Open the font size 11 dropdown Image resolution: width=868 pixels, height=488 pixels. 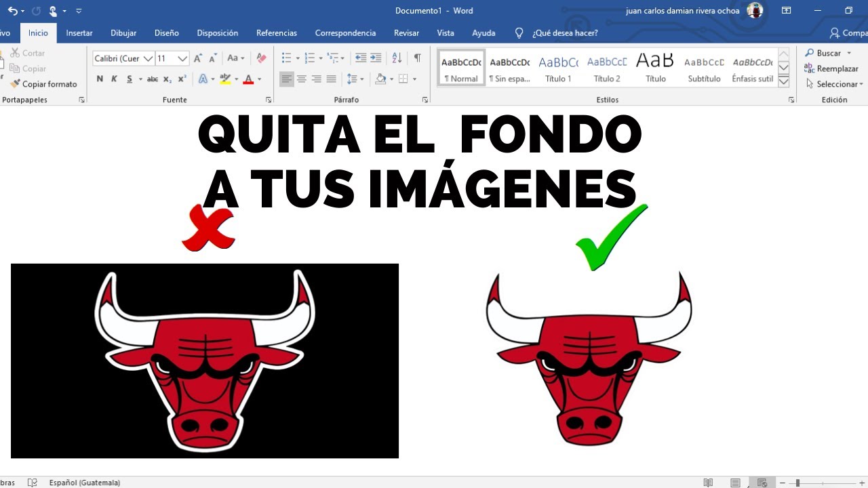(182, 59)
